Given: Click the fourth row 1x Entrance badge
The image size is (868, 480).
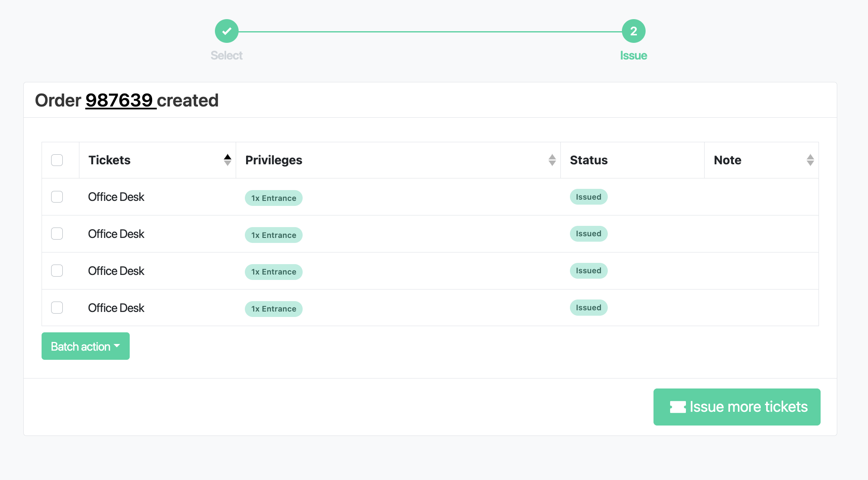Looking at the screenshot, I should click(x=274, y=309).
